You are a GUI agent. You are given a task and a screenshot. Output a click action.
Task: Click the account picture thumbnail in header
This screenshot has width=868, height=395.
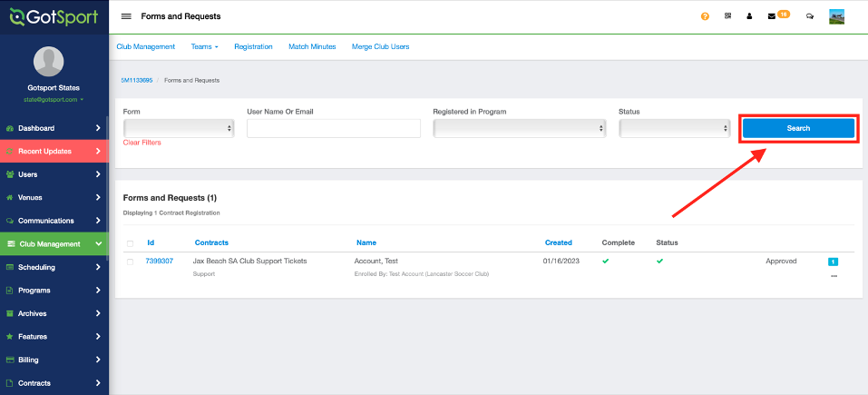836,16
